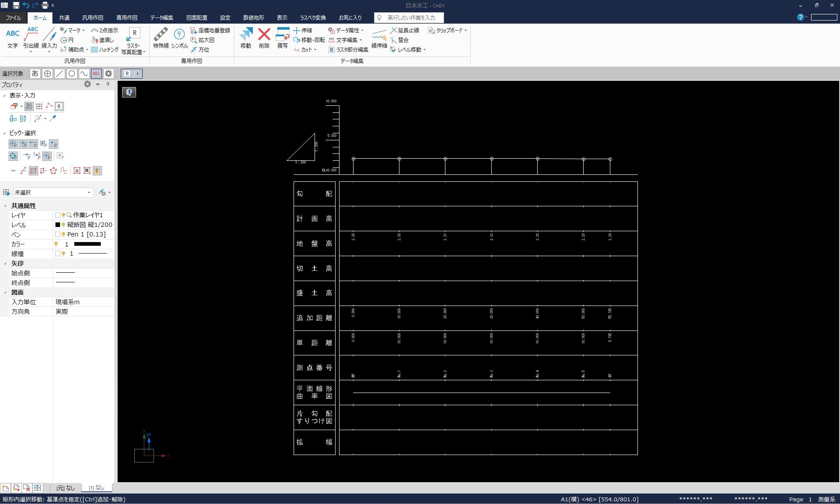Open the 補助点 dropdown arrow

coord(87,49)
